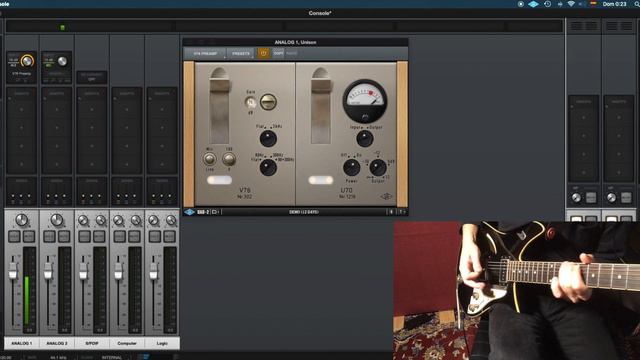
Task: Click Logic channel left pan knob
Action: (x=153, y=221)
